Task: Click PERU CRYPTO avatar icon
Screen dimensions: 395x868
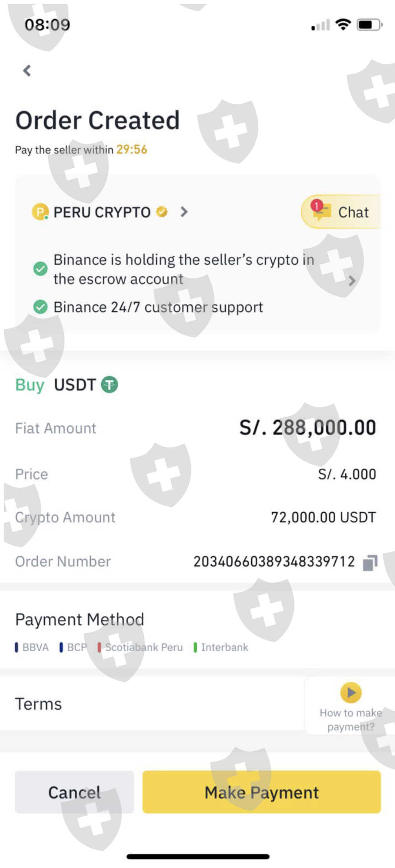Action: [40, 212]
